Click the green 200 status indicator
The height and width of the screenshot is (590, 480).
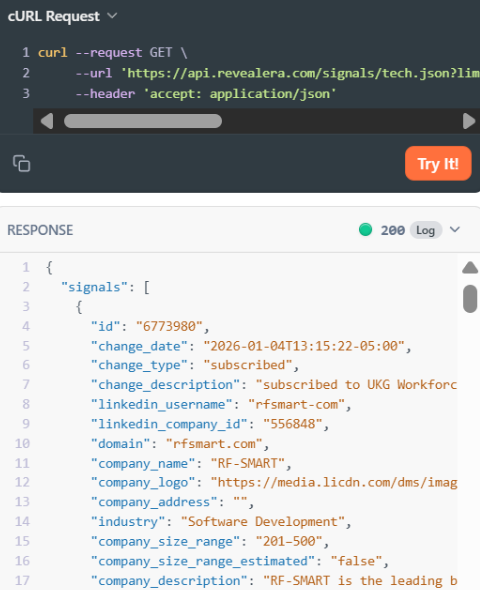pyautogui.click(x=365, y=230)
